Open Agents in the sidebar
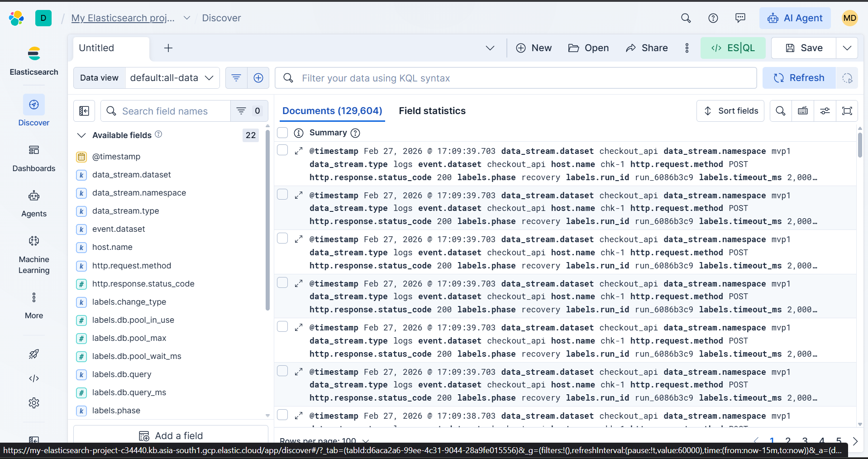This screenshot has height=459, width=868. (34, 204)
